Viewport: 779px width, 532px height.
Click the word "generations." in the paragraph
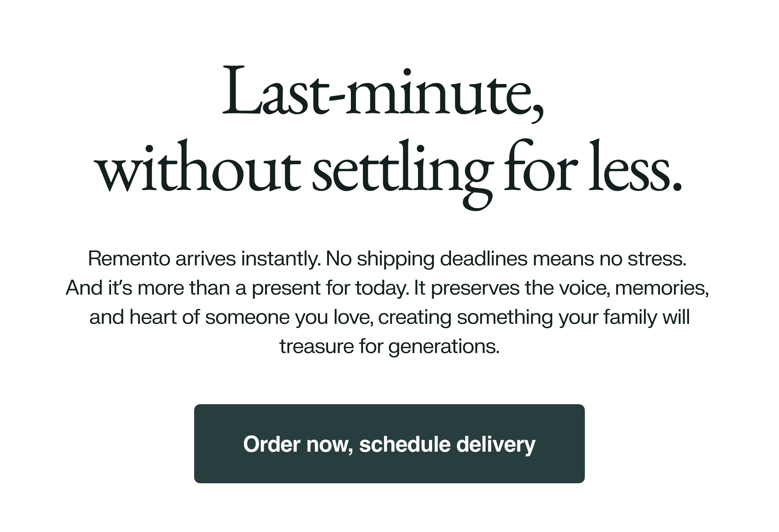(444, 346)
